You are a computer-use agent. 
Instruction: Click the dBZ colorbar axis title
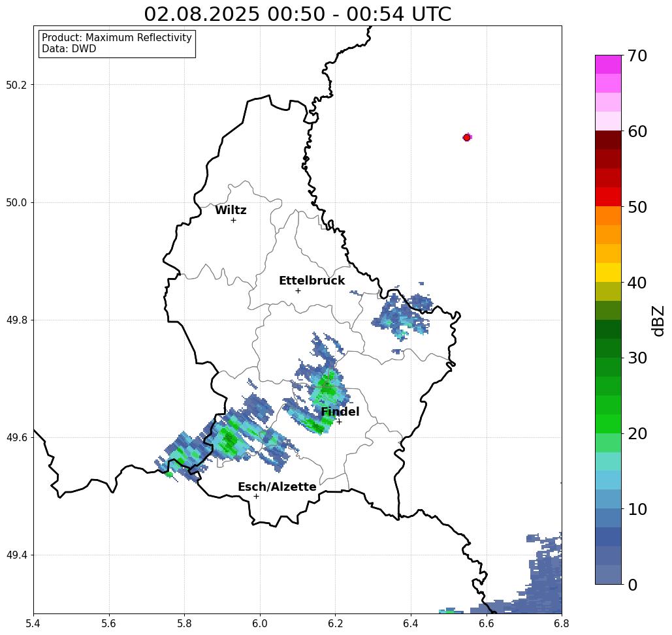pyautogui.click(x=658, y=320)
